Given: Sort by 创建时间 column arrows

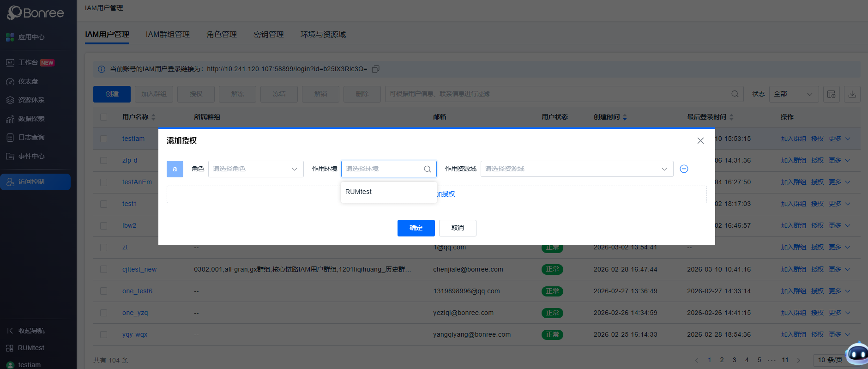Looking at the screenshot, I should 625,117.
